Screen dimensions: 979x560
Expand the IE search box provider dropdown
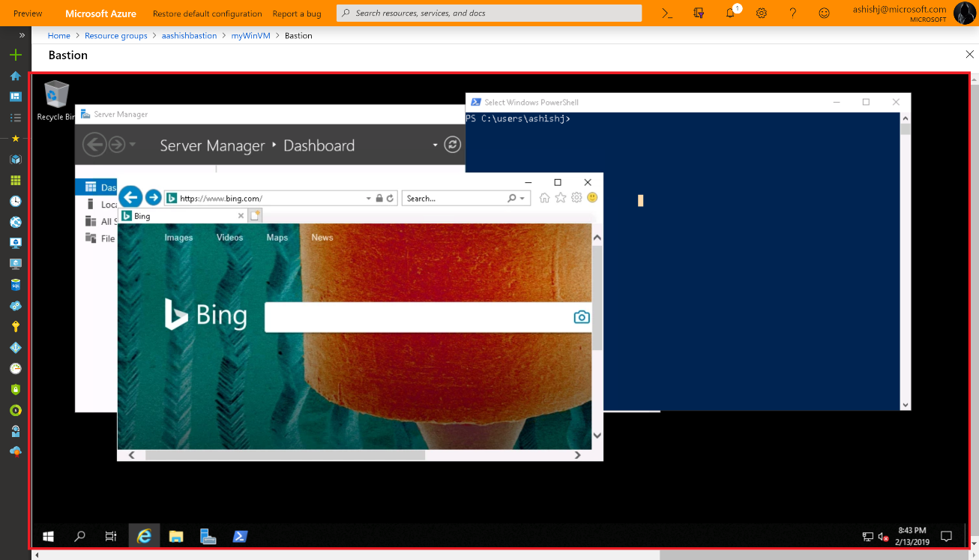tap(522, 199)
